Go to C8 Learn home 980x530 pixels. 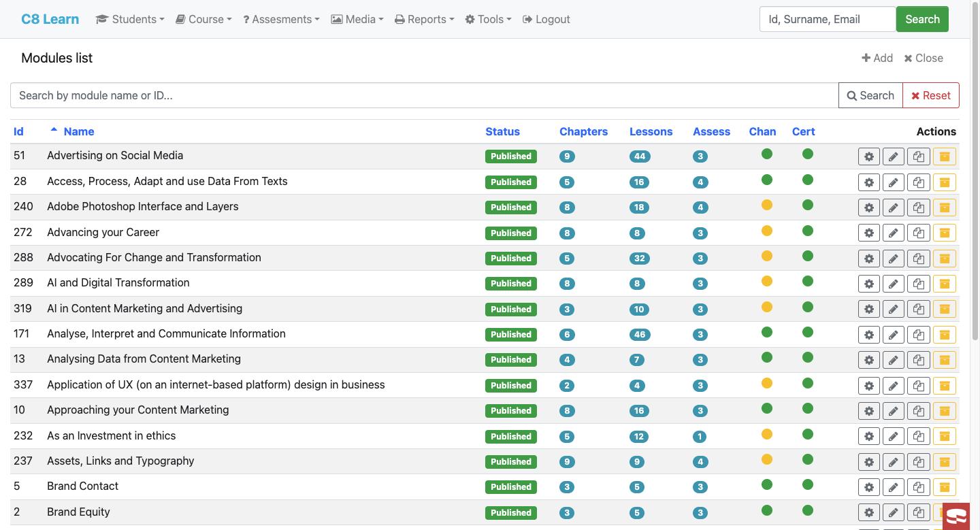(x=50, y=19)
